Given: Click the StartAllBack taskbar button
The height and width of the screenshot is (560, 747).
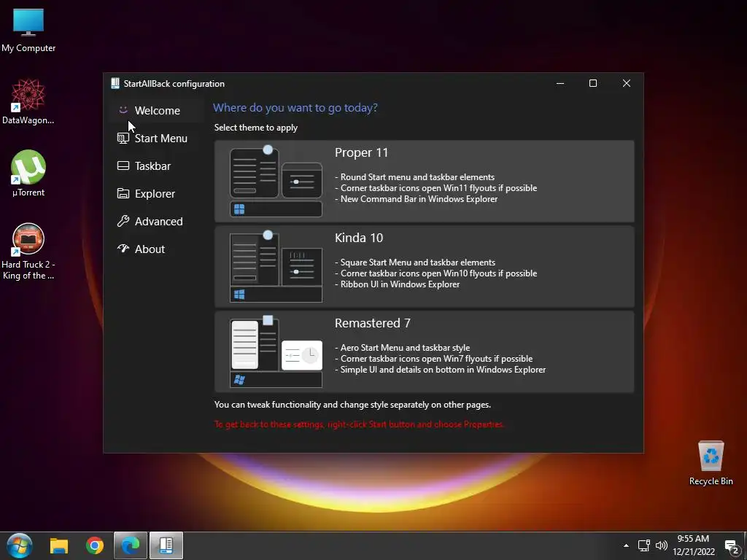Looking at the screenshot, I should coord(166,545).
